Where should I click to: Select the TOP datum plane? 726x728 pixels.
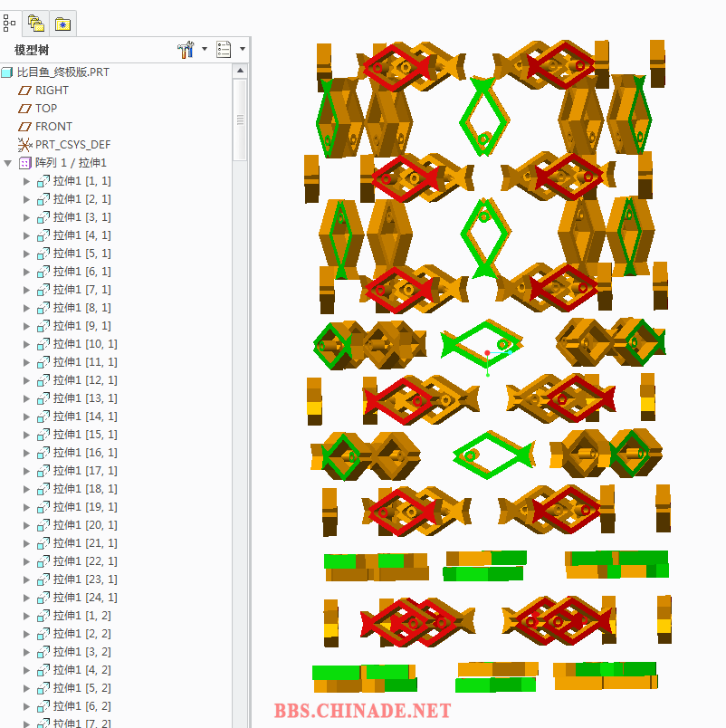(46, 108)
